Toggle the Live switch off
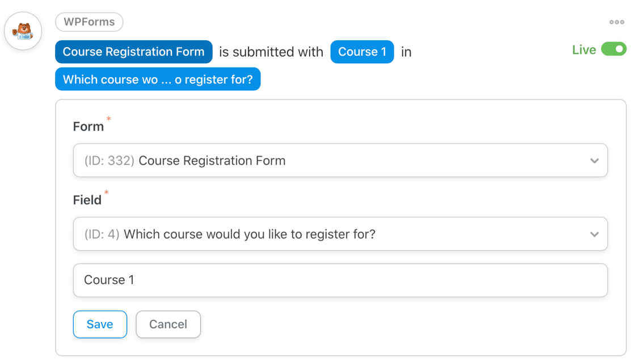This screenshot has width=633, height=364. (x=614, y=49)
